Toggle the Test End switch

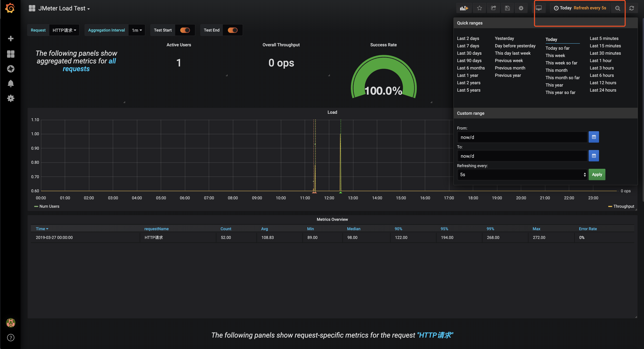(233, 30)
